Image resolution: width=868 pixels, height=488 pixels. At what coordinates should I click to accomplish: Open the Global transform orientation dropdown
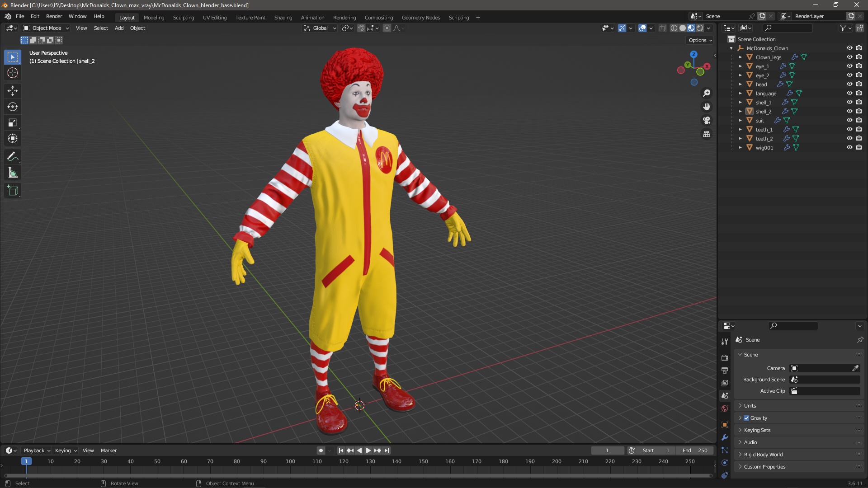click(x=320, y=28)
